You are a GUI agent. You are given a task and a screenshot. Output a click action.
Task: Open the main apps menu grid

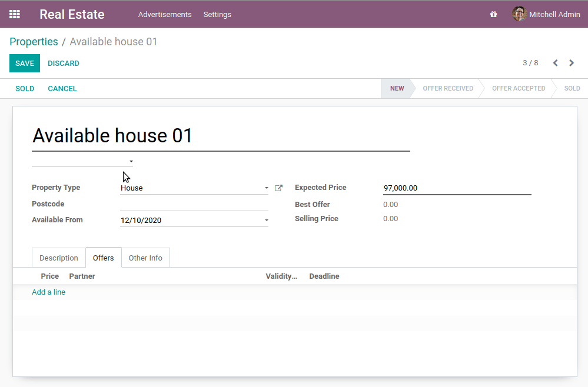pyautogui.click(x=15, y=14)
